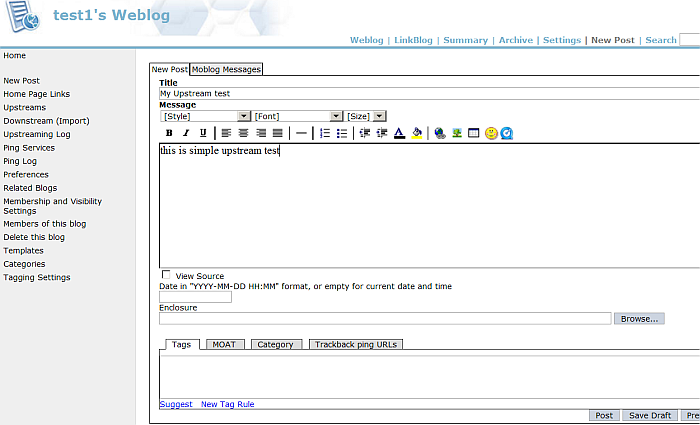Enable the View Source checkbox

[166, 275]
